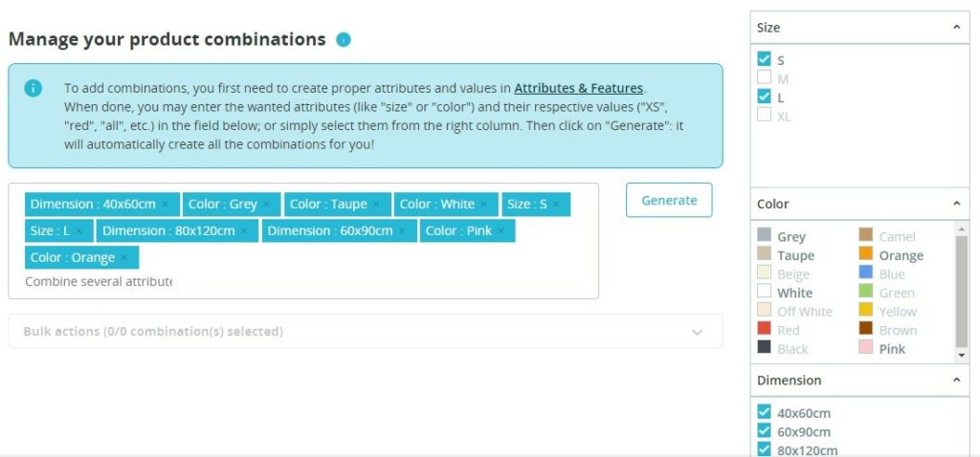Pick the Red color swatch
Image resolution: width=980 pixels, height=457 pixels.
(x=764, y=331)
